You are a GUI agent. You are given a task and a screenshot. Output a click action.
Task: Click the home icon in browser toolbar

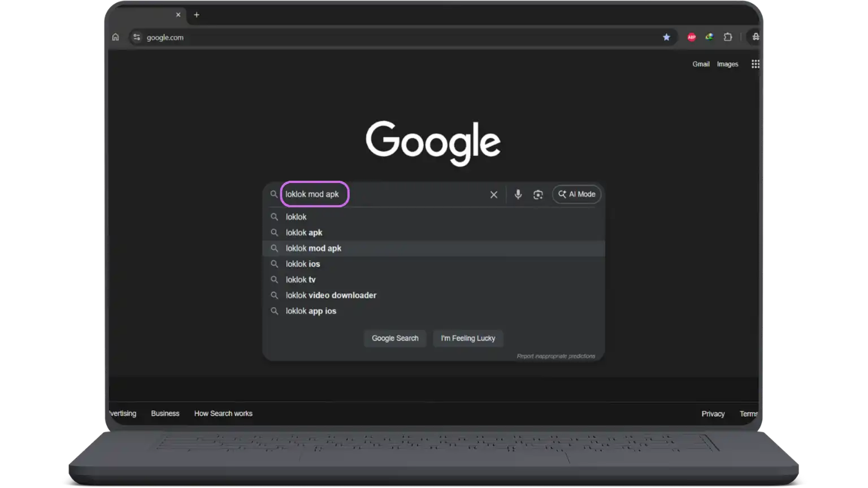tap(115, 37)
